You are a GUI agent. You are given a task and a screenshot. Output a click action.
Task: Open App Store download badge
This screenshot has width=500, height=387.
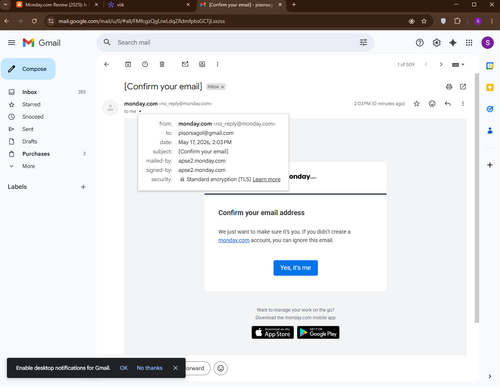[273, 332]
